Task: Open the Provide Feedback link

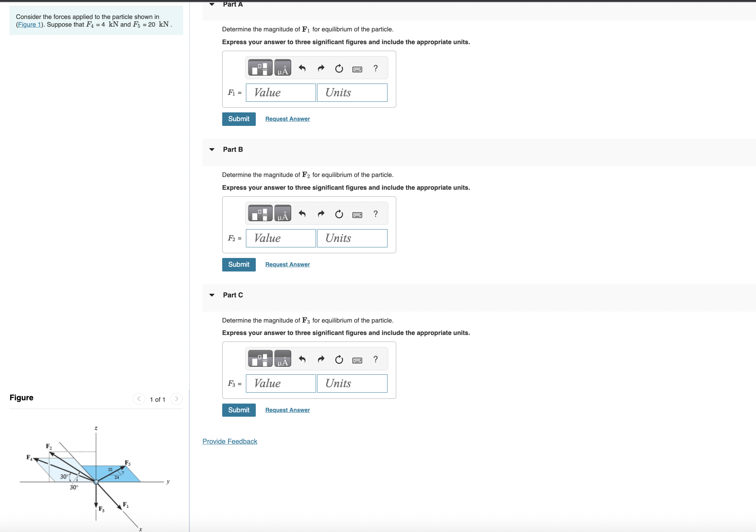Action: tap(230, 442)
